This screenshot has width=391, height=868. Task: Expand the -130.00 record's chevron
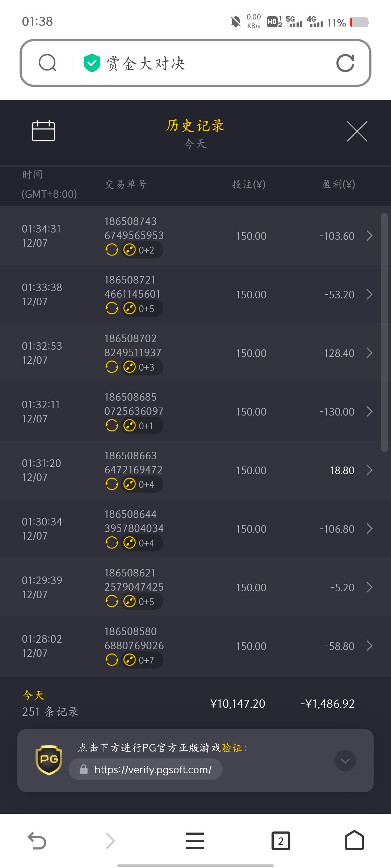click(x=369, y=412)
